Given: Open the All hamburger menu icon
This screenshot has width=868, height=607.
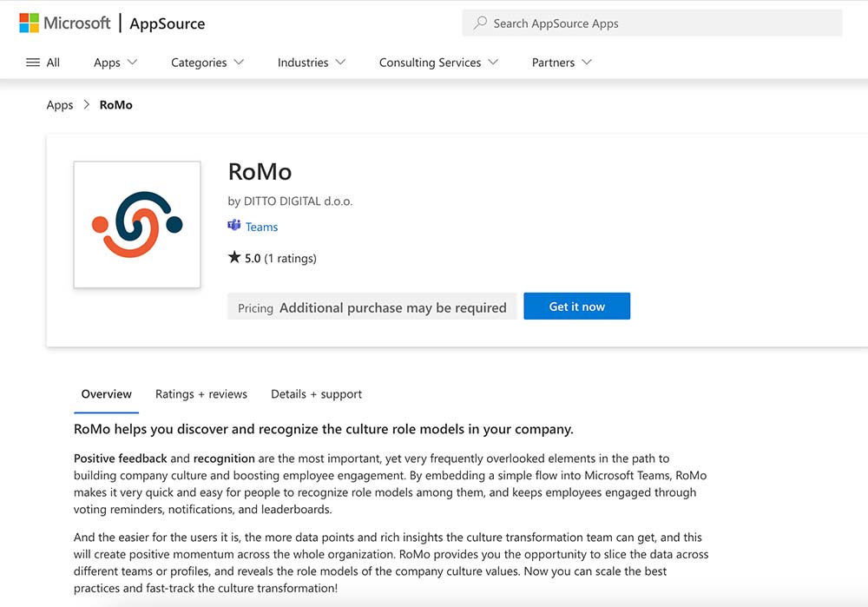Looking at the screenshot, I should pyautogui.click(x=33, y=63).
